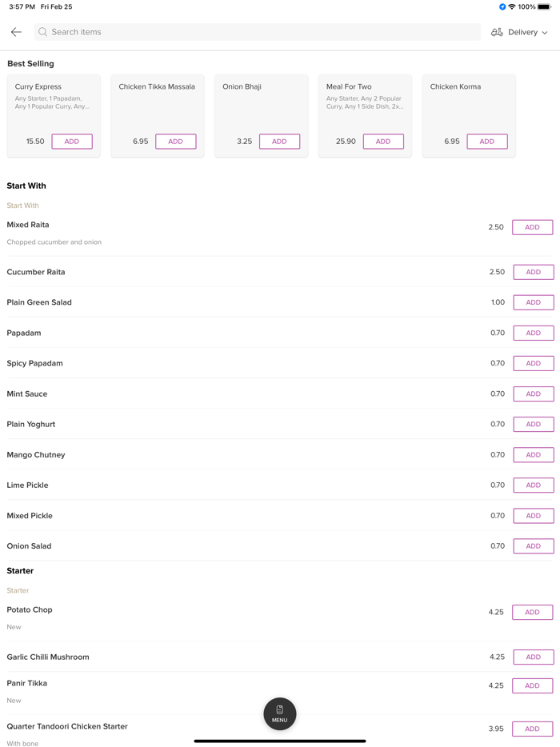Add Chicken Korma to order

(486, 142)
